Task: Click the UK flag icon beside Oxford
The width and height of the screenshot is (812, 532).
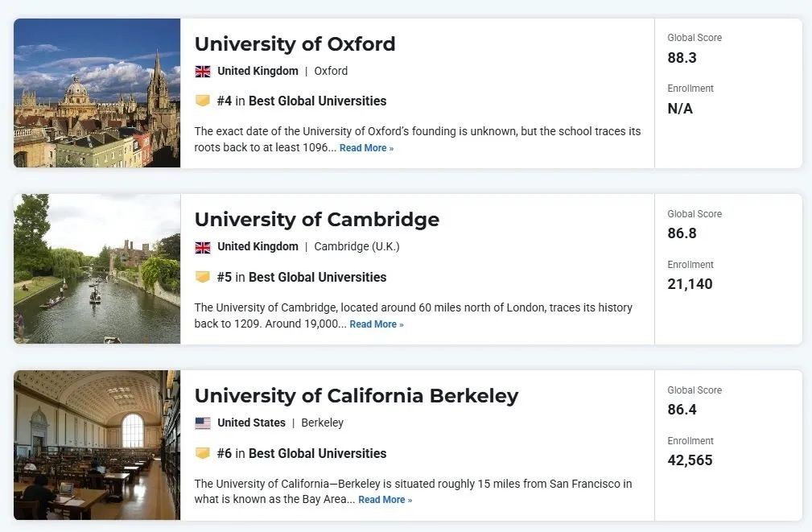Action: click(x=203, y=72)
